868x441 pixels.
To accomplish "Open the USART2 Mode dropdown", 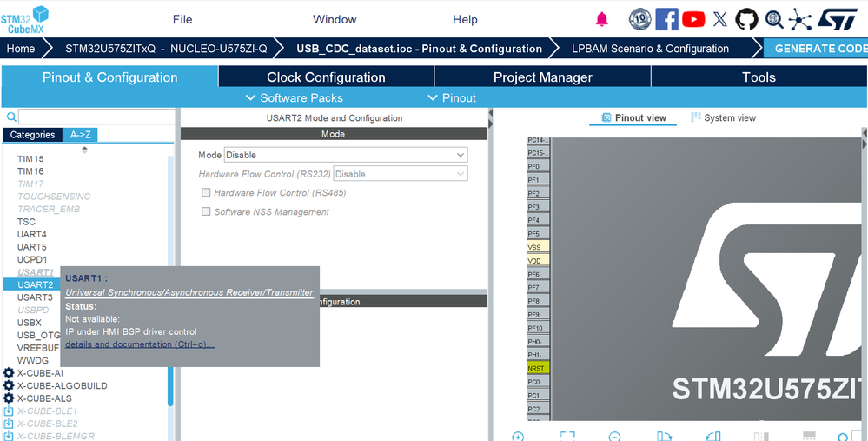I will (x=346, y=155).
